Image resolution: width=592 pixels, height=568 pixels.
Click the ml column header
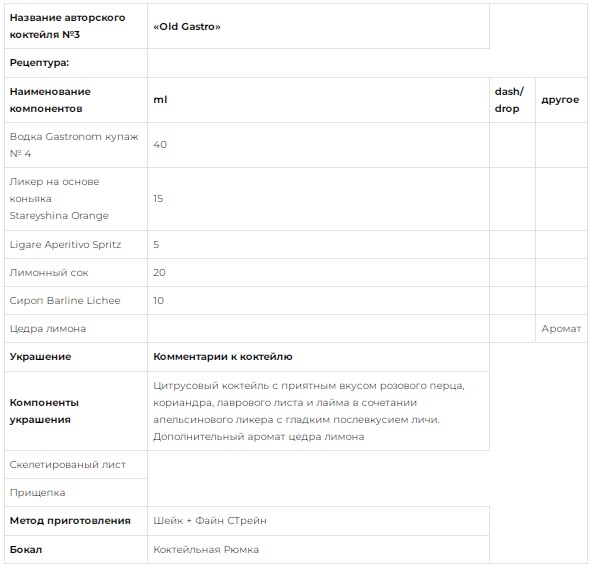[318, 100]
